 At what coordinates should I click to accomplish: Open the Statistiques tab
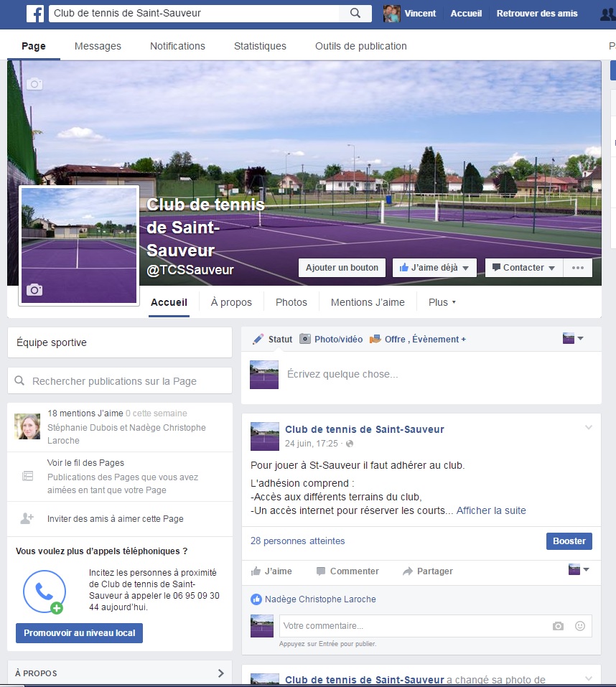coord(260,46)
